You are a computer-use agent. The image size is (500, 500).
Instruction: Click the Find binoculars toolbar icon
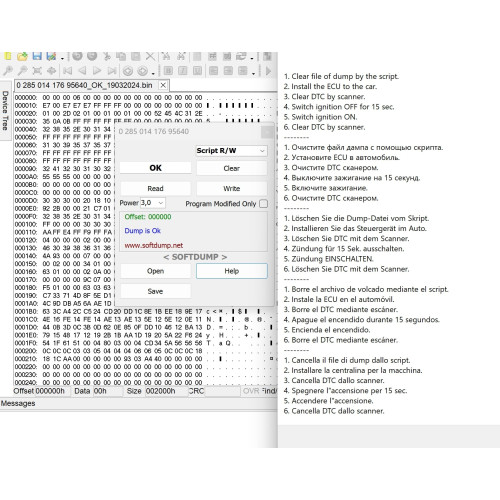[x=166, y=56]
